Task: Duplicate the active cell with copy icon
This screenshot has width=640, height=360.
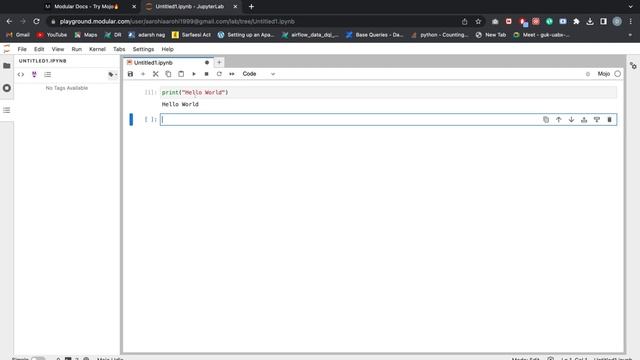Action: point(546,120)
